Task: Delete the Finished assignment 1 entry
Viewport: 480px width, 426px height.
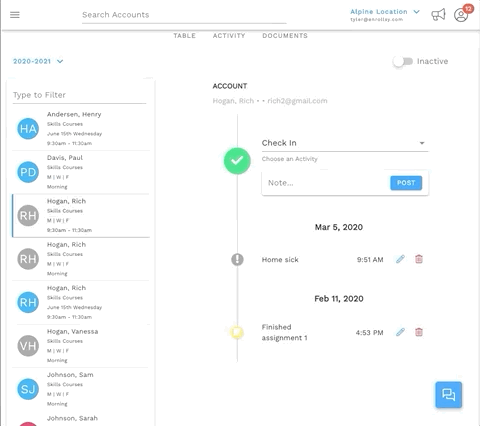Action: [x=419, y=332]
